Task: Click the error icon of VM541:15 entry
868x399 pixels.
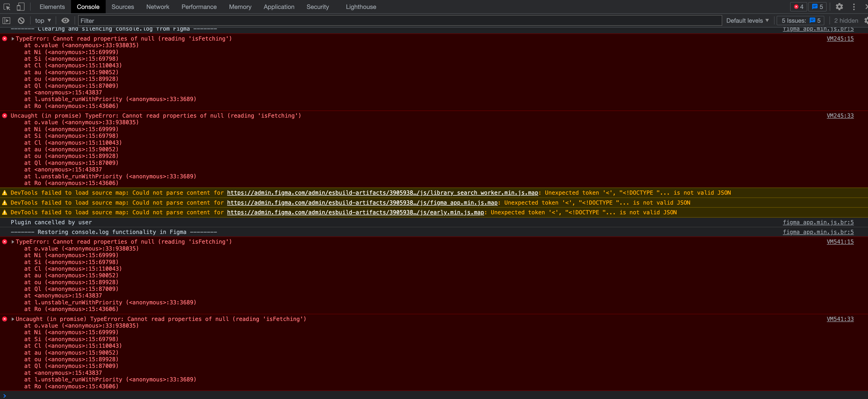Action: [5, 242]
